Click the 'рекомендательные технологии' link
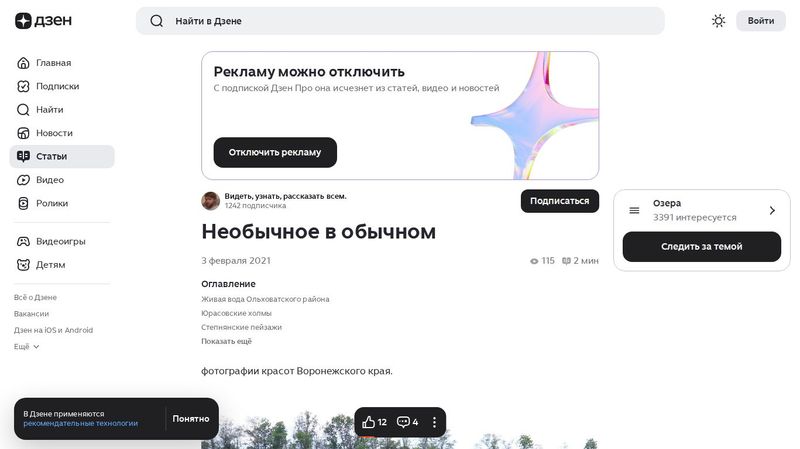 80,423
